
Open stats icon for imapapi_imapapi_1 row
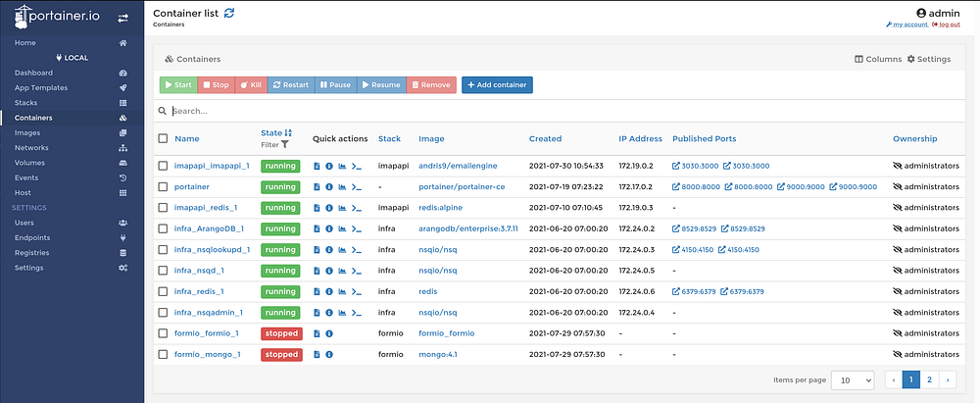(342, 167)
